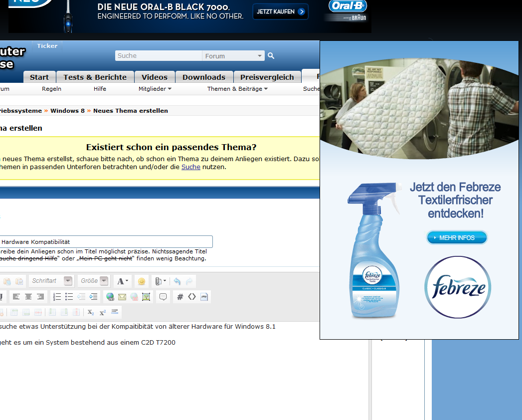Image resolution: width=522 pixels, height=420 pixels.
Task: Click JETZT KAUFEN in Oral-B banner
Action: pyautogui.click(x=280, y=11)
